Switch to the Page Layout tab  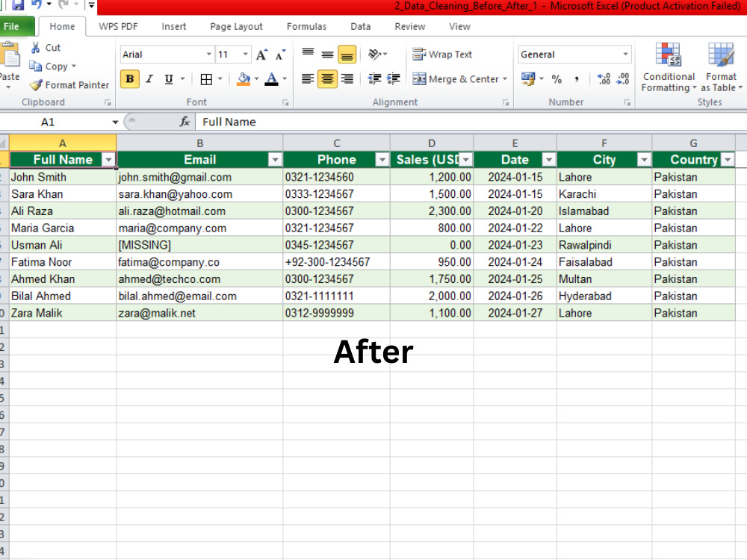point(236,27)
